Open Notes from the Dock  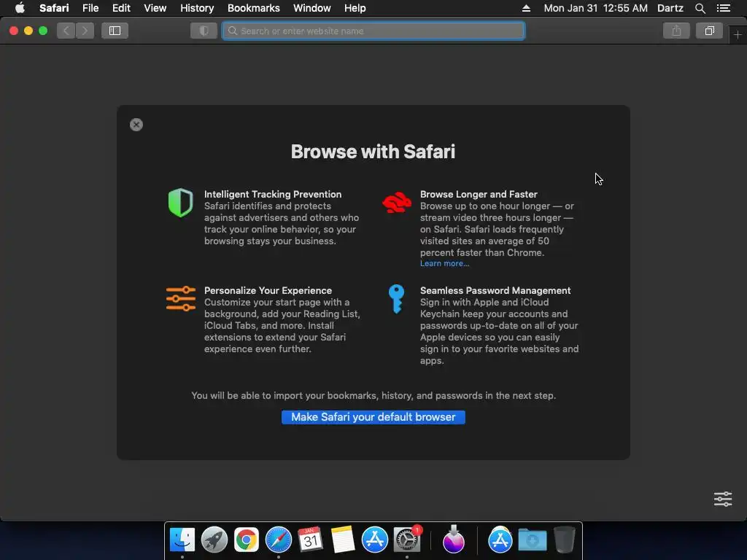(343, 540)
